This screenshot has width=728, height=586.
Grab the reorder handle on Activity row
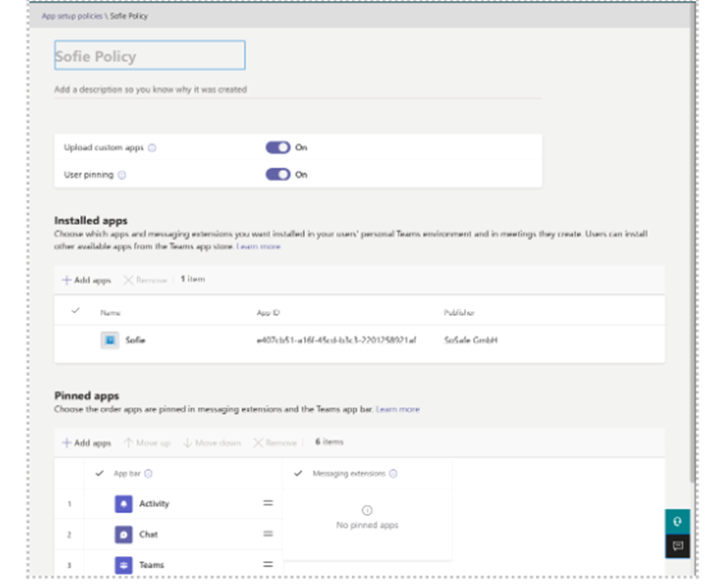point(268,503)
